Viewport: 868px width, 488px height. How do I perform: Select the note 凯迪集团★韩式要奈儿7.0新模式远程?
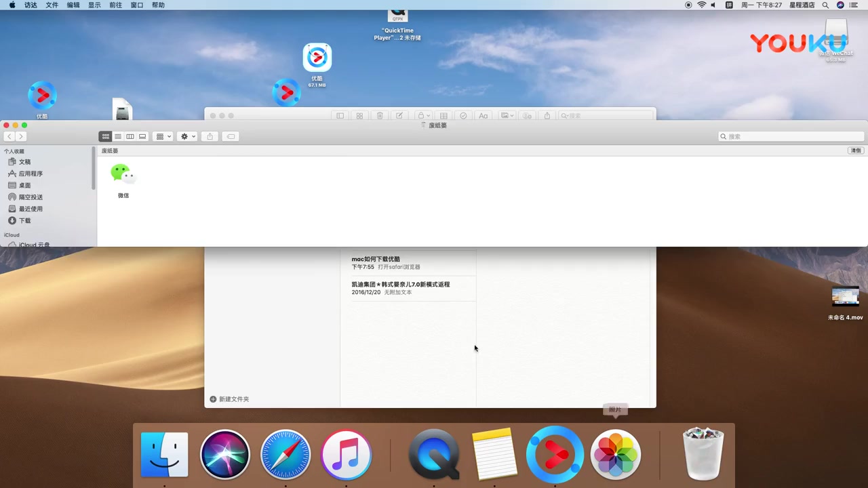(x=408, y=288)
